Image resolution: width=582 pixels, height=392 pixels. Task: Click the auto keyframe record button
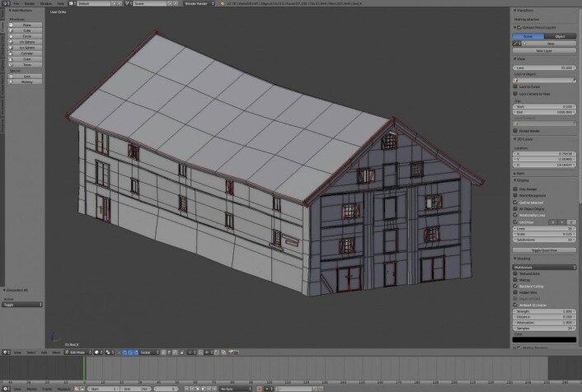[259, 389]
